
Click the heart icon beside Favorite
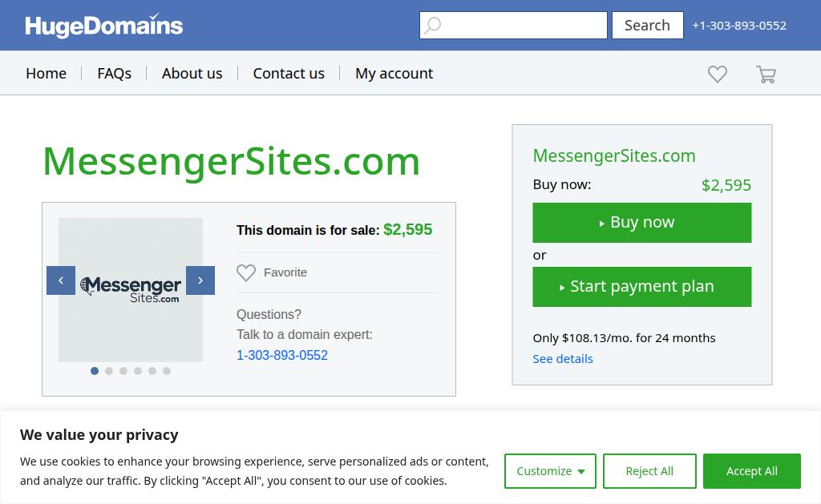coord(246,273)
